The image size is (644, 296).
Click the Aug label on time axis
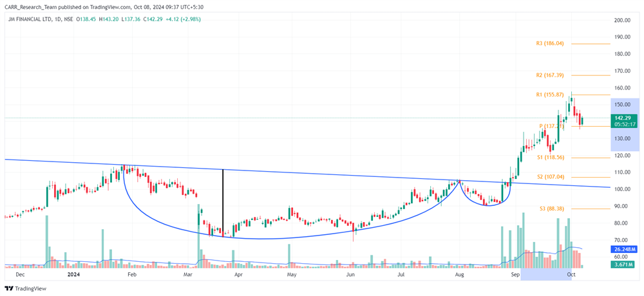[460, 273]
